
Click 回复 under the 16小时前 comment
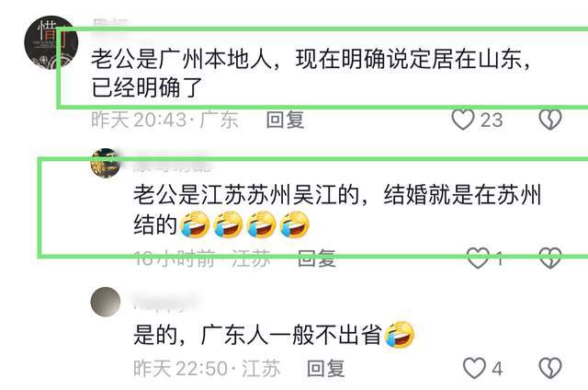tap(316, 258)
